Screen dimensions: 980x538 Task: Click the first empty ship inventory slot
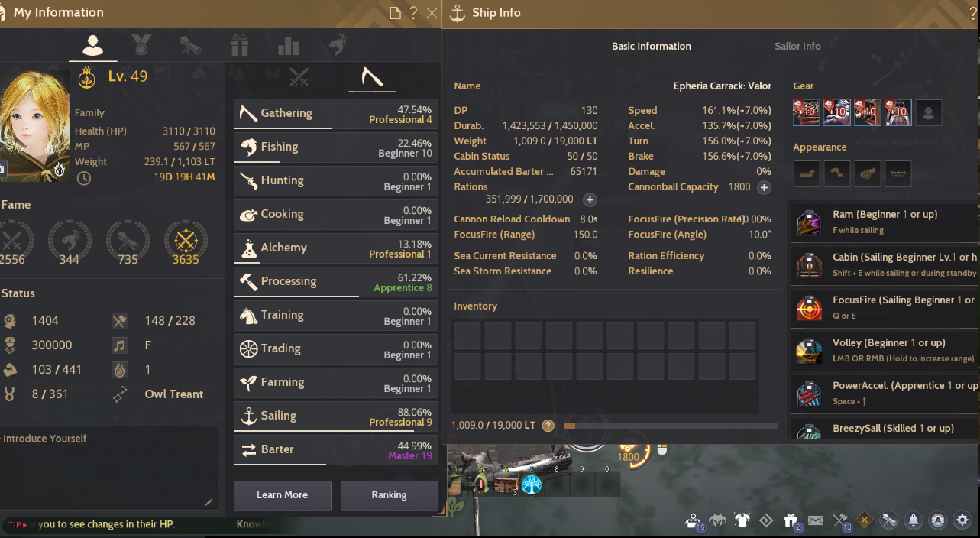coord(467,335)
